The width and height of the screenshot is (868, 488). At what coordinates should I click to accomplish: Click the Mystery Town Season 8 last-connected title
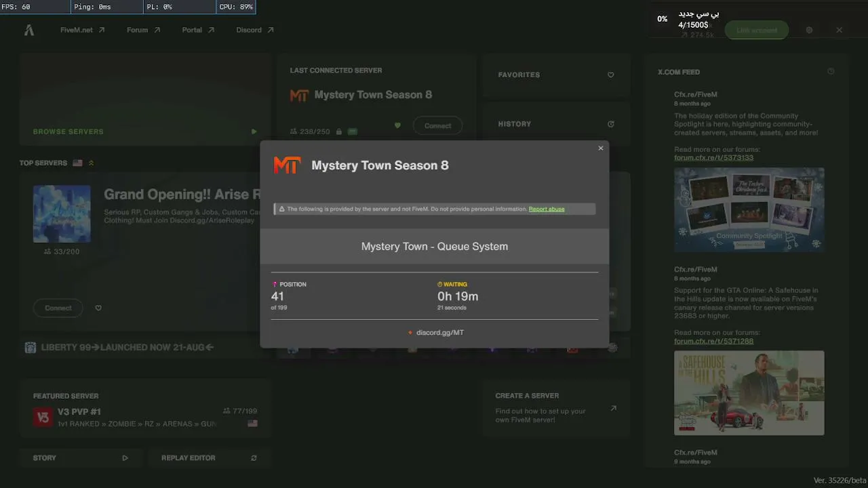click(373, 95)
